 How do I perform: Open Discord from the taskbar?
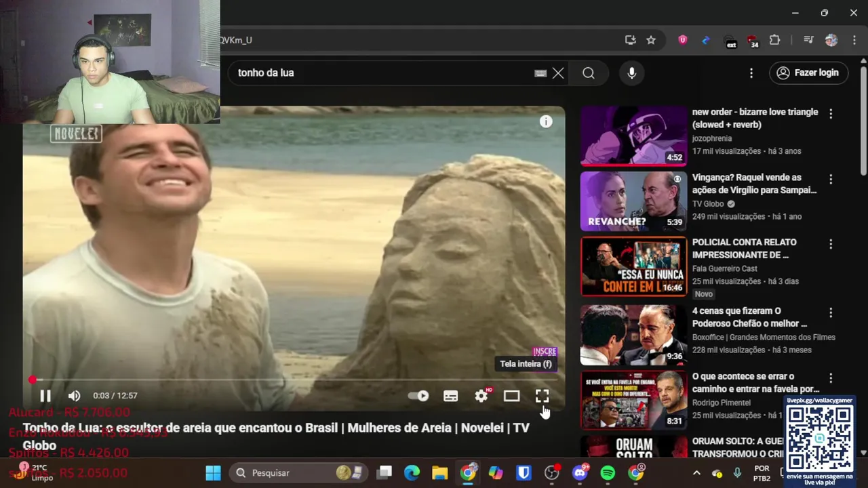(580, 472)
